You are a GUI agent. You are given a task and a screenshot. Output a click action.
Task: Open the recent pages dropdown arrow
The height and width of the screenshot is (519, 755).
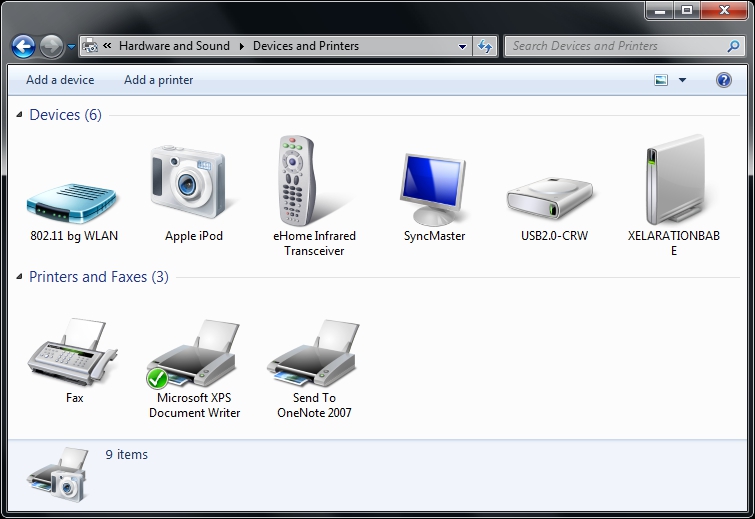pos(71,47)
